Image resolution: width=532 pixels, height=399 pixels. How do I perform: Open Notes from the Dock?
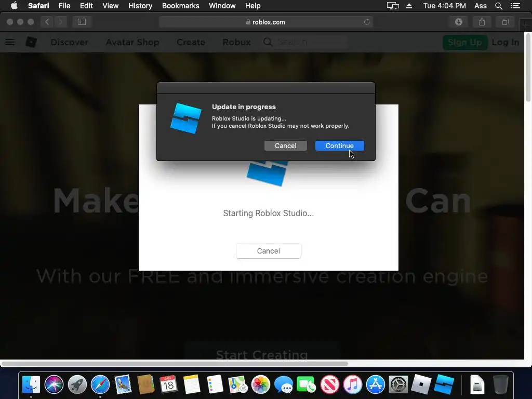pos(192,384)
